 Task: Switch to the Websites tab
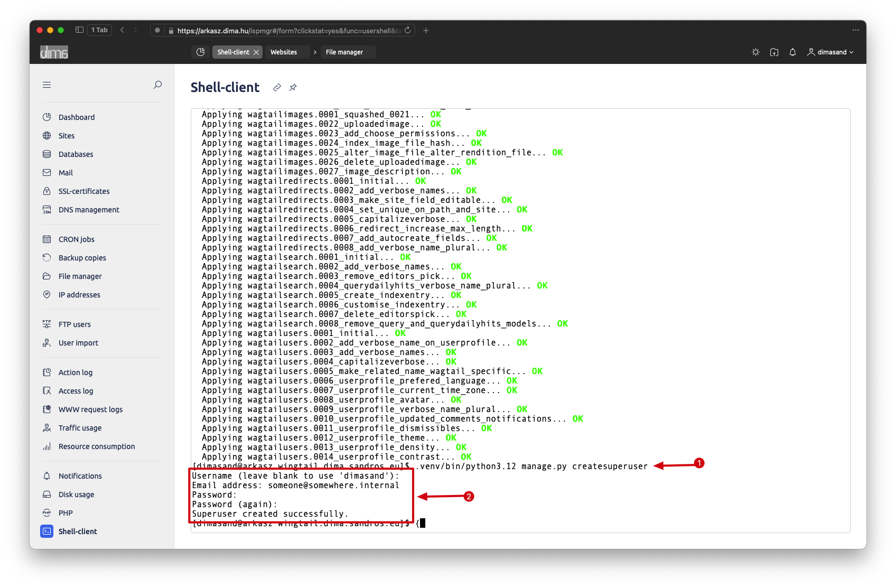coord(284,52)
